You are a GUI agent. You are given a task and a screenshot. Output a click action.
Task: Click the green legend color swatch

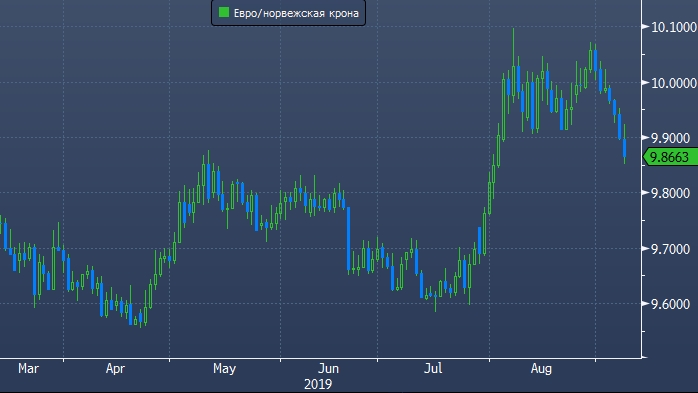click(x=224, y=12)
